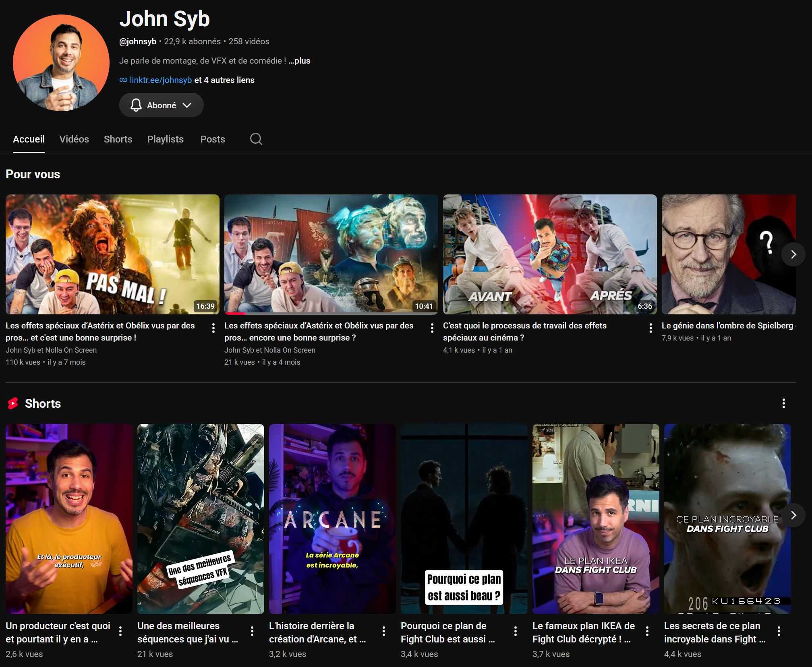
Task: Select the Accueil tab
Action: [x=29, y=139]
